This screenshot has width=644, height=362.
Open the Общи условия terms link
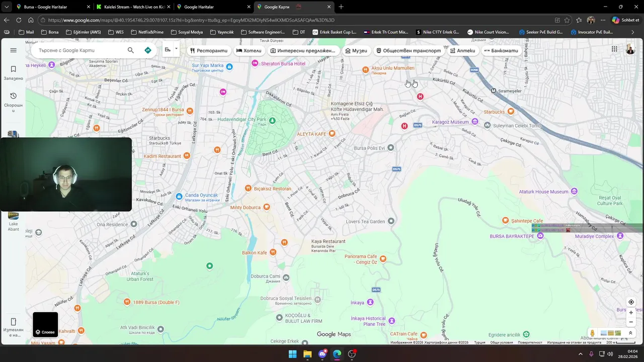501,342
